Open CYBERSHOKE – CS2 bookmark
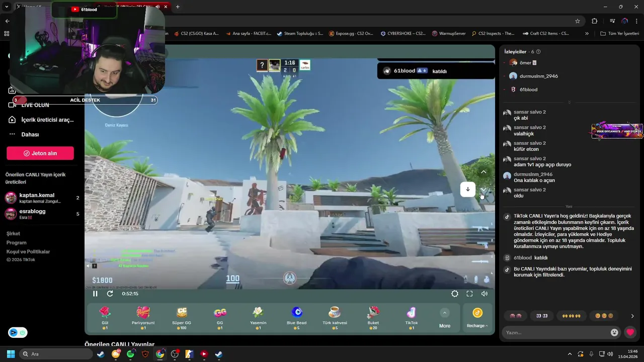The height and width of the screenshot is (362, 644). [x=403, y=34]
